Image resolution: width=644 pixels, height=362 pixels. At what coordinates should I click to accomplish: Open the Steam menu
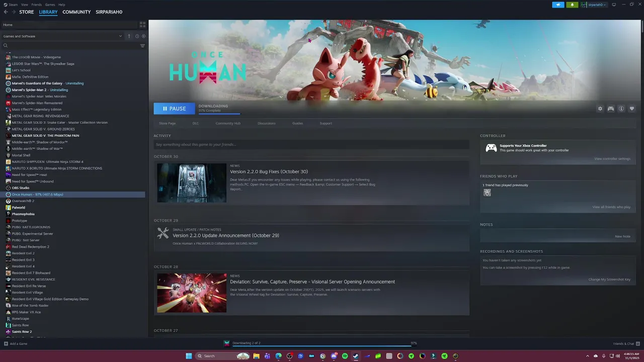click(x=13, y=5)
